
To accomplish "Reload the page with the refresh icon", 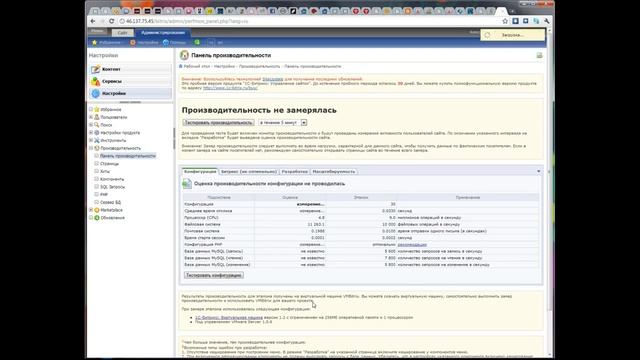I will click(111, 21).
